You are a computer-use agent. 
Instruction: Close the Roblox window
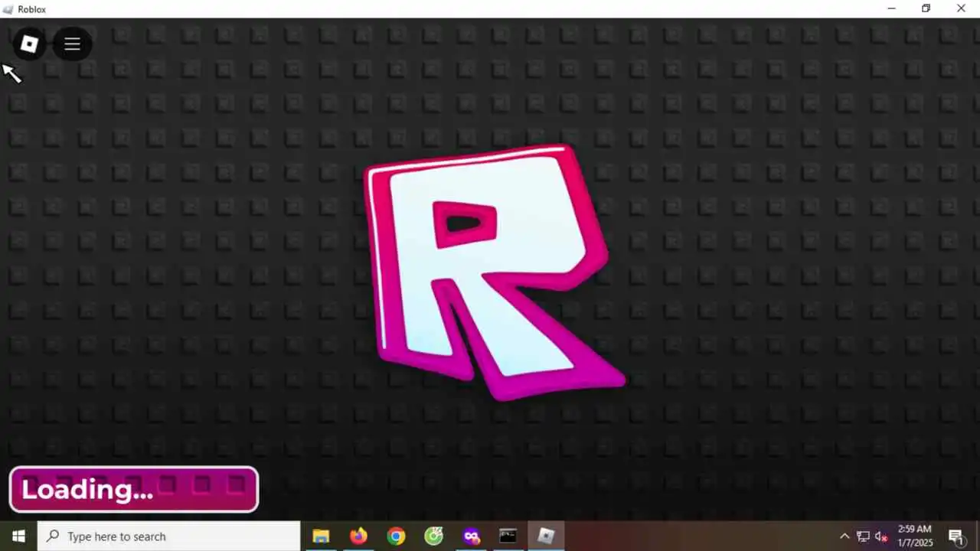pyautogui.click(x=962, y=8)
